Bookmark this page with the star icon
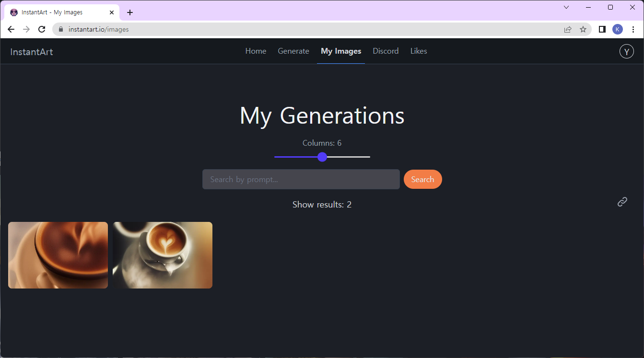This screenshot has height=358, width=644. pyautogui.click(x=583, y=29)
